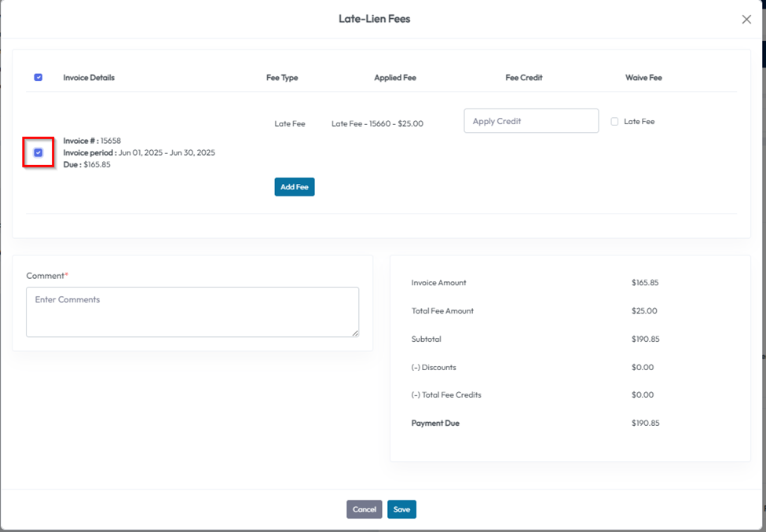Click the Waive Fee column header

tap(643, 78)
